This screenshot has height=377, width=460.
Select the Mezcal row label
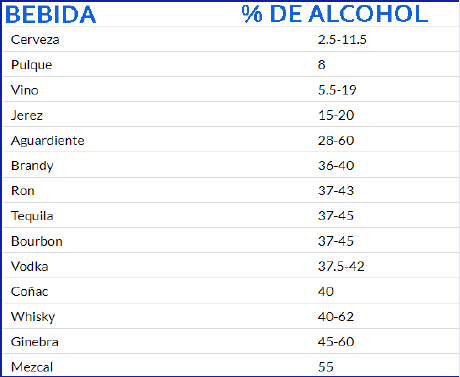[x=32, y=367]
